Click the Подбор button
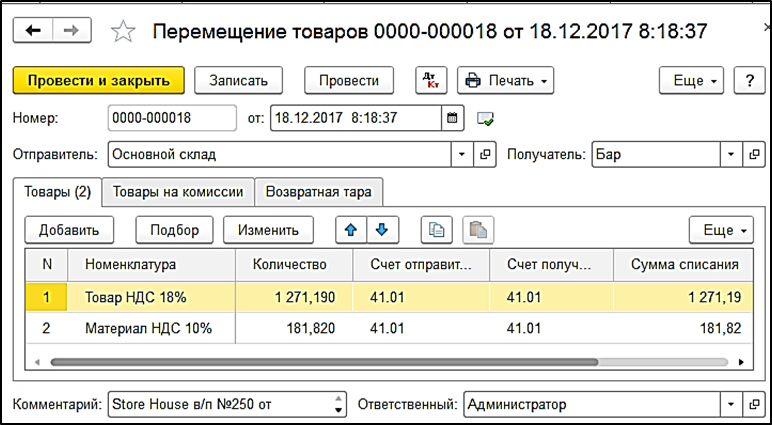The width and height of the screenshot is (772, 425). coord(175,230)
